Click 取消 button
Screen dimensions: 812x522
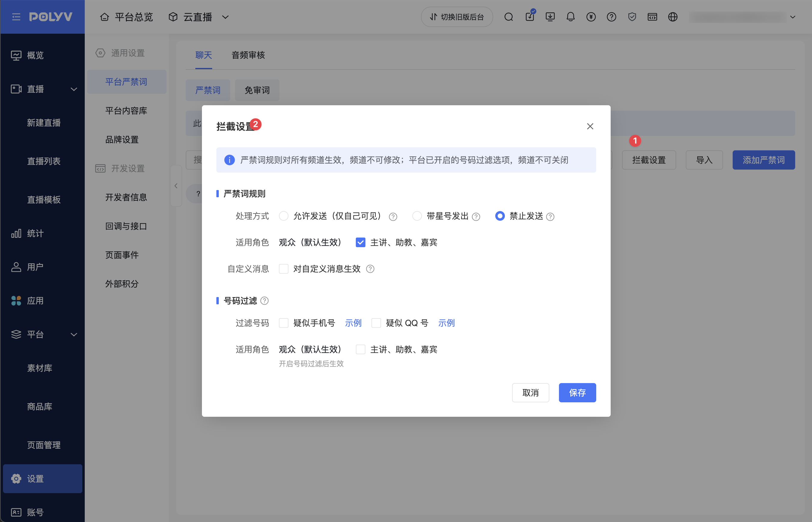click(x=530, y=393)
